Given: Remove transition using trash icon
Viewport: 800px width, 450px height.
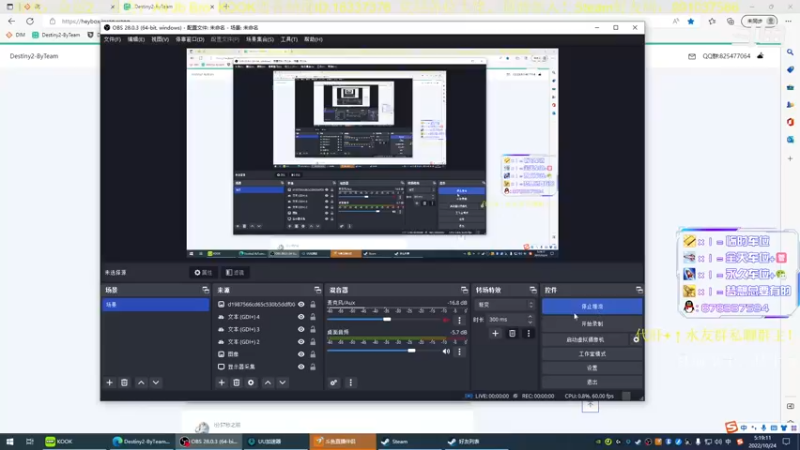Looking at the screenshot, I should (x=512, y=334).
